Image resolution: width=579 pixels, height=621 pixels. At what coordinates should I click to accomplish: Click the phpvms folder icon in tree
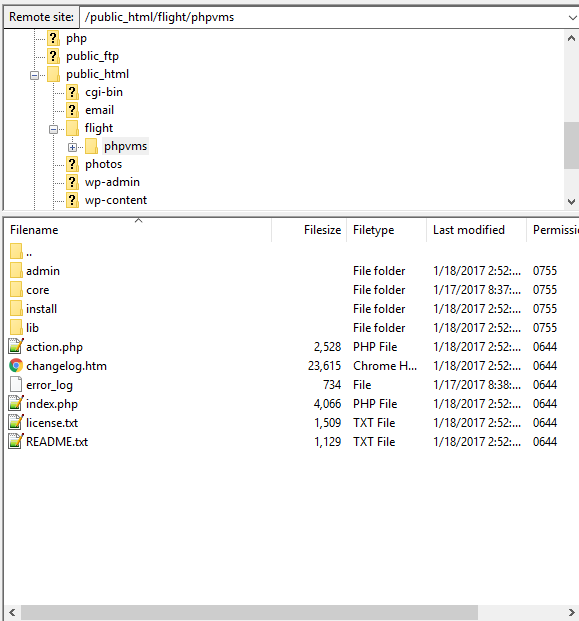coord(91,146)
